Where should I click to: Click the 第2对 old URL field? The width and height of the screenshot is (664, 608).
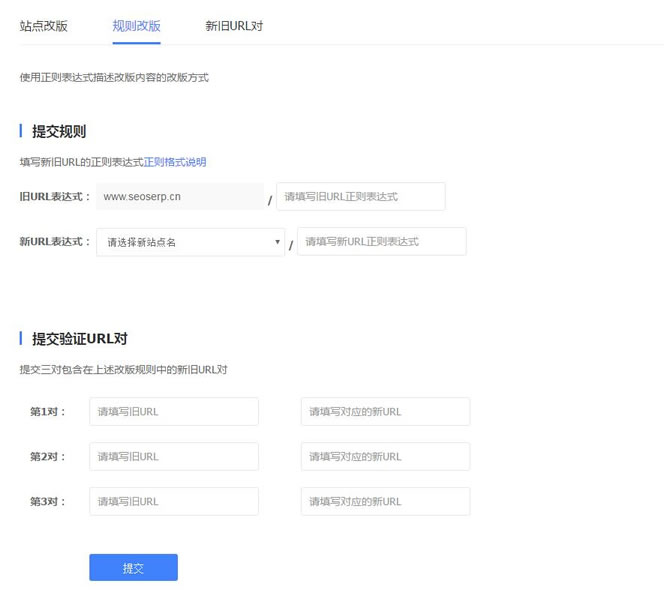(x=174, y=456)
